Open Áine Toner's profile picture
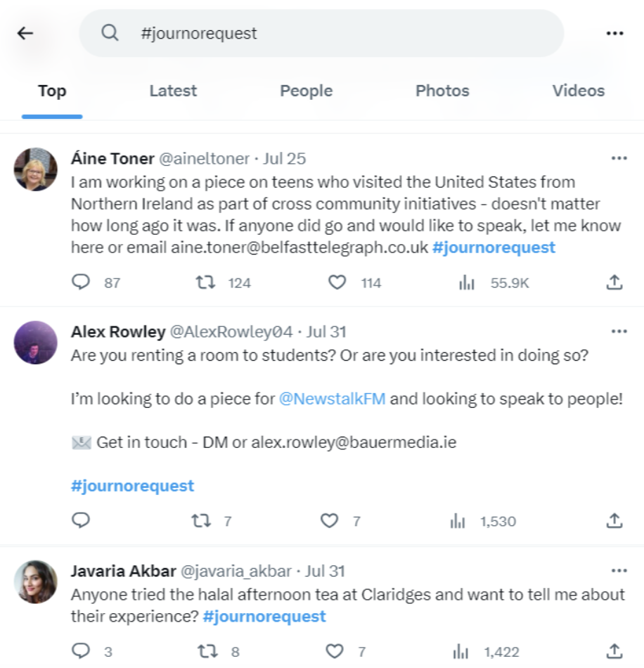This screenshot has width=644, height=668. click(35, 169)
